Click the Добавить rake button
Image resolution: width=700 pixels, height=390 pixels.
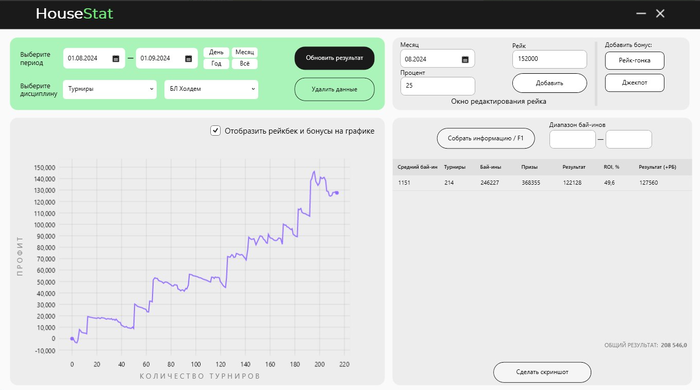coord(550,83)
